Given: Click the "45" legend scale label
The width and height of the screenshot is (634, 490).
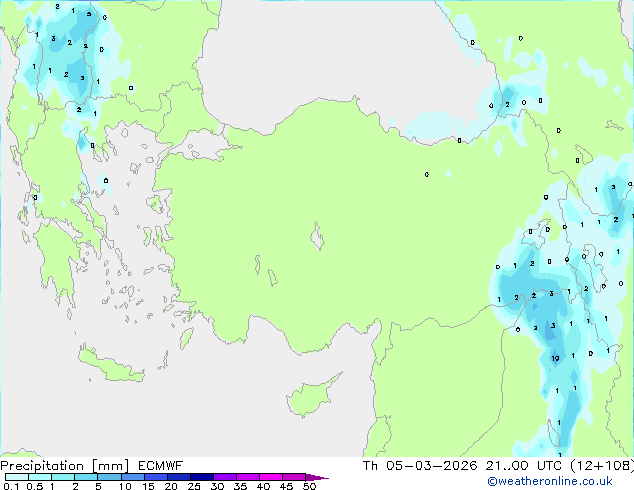Looking at the screenshot, I should (286, 486).
